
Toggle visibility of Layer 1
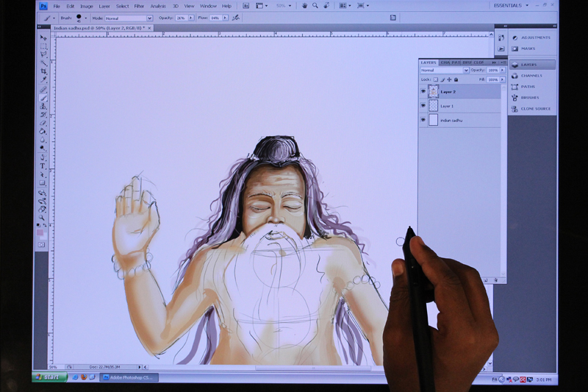[423, 106]
